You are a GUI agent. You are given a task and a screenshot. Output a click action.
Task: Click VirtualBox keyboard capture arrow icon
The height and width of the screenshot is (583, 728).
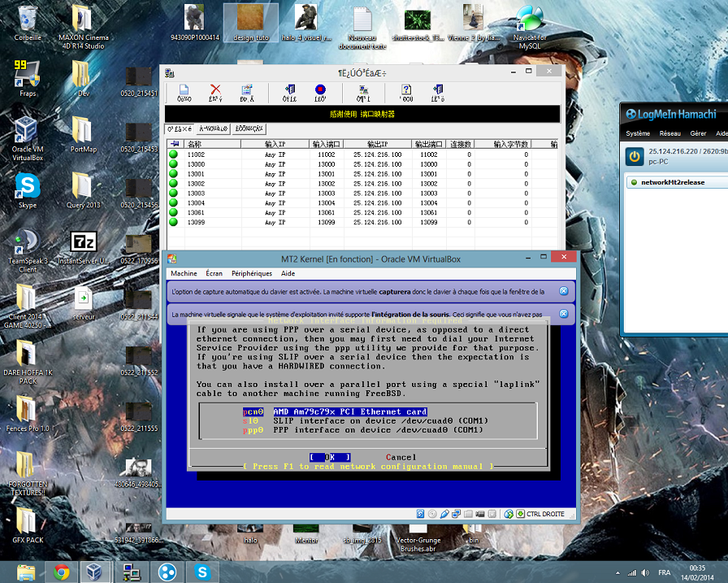click(521, 514)
